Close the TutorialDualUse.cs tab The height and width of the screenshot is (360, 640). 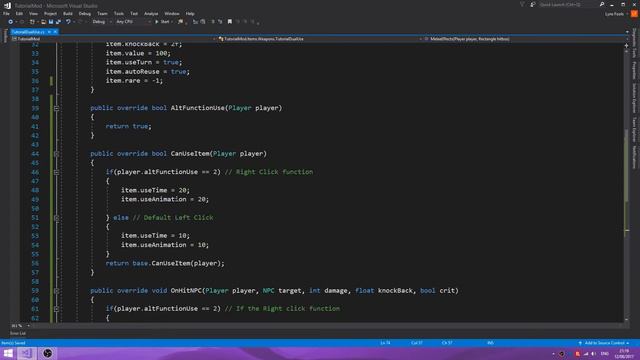click(55, 32)
